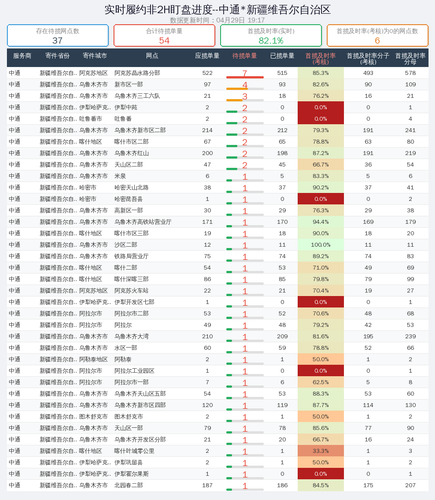
Task: Select the 乌鲁木齐新市区四部 outlet name
Action: pos(140,405)
